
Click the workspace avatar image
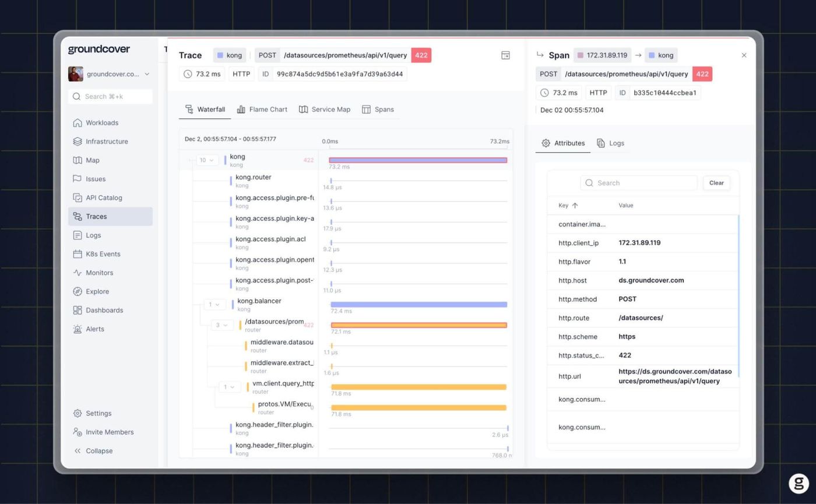point(76,74)
